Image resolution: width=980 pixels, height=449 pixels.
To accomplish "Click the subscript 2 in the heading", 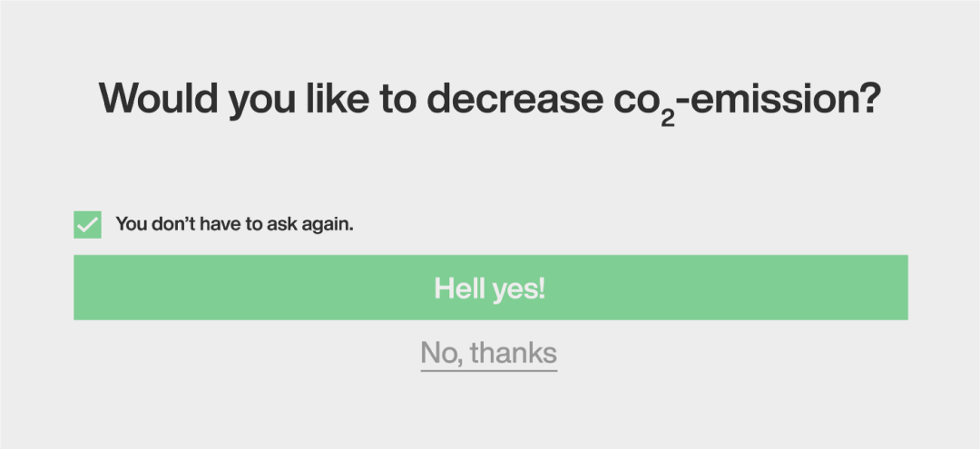I will pos(668,118).
